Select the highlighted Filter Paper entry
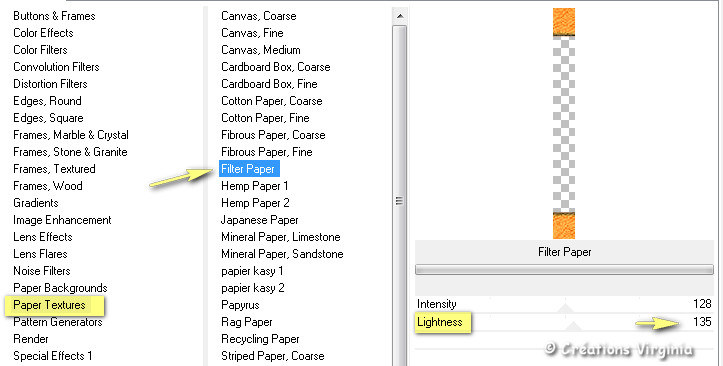This screenshot has width=723, height=366. (249, 169)
